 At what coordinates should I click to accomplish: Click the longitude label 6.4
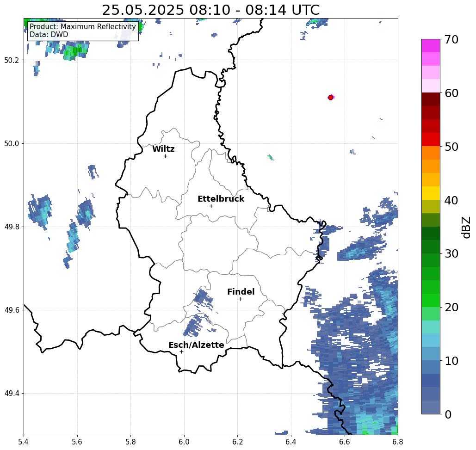tap(291, 442)
